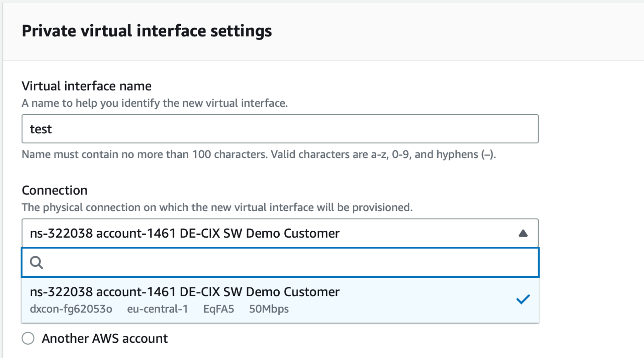Click the Virtual interface name input field
The width and height of the screenshot is (644, 358).
coord(280,129)
